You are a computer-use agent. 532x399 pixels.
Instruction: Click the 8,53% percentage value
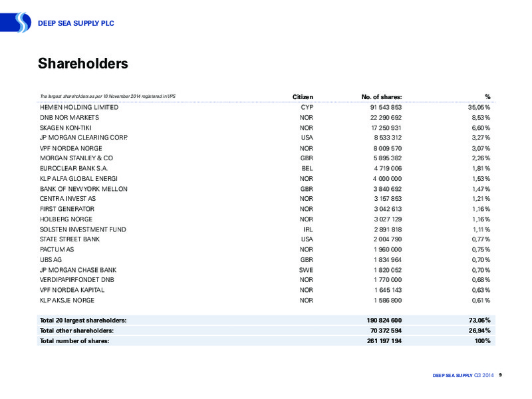coord(481,118)
